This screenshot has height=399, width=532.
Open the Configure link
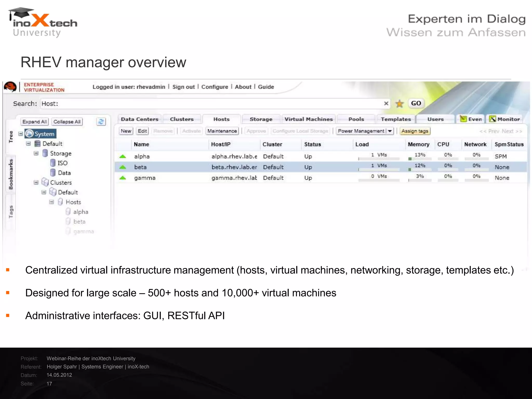click(x=215, y=87)
